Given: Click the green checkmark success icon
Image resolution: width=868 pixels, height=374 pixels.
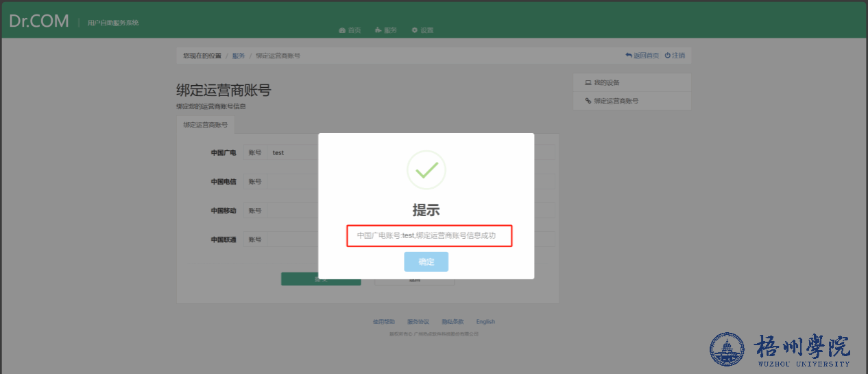Looking at the screenshot, I should pos(426,170).
